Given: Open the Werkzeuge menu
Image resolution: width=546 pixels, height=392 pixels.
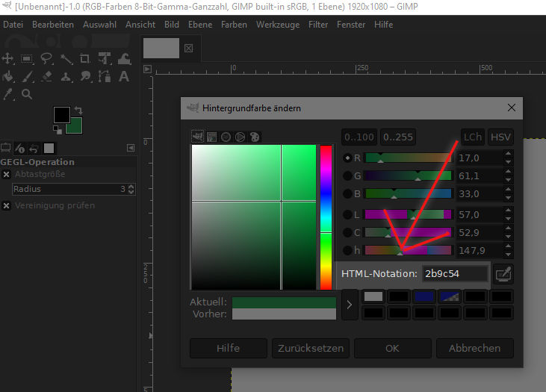Looking at the screenshot, I should click(278, 25).
